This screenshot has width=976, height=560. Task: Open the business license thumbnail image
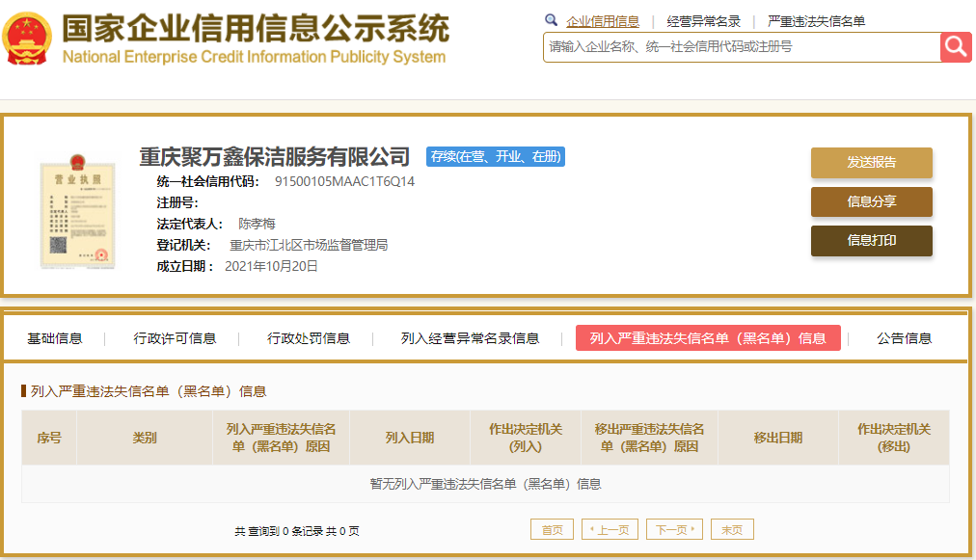pos(77,211)
